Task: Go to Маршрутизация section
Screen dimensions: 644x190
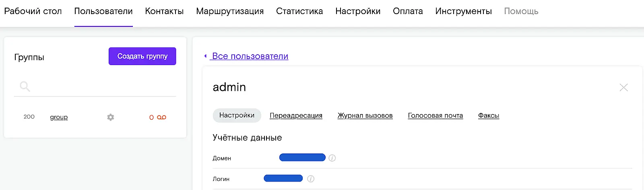Action: click(230, 11)
